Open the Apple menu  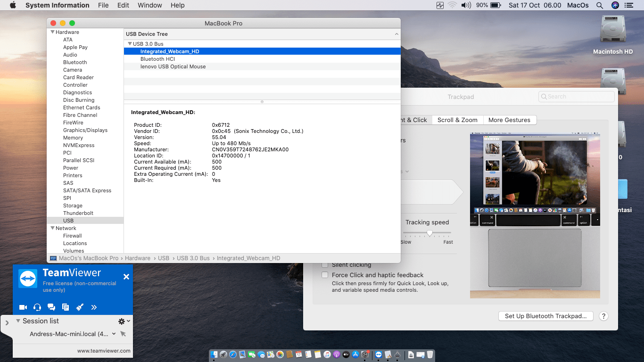13,5
